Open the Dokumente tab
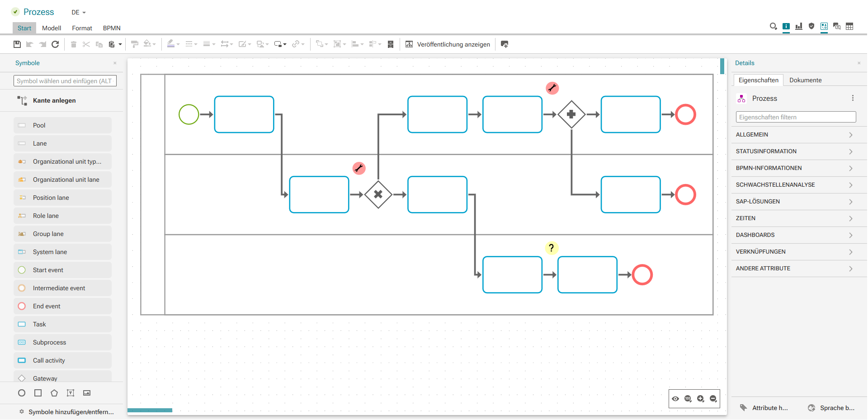The image size is (868, 420). [805, 80]
